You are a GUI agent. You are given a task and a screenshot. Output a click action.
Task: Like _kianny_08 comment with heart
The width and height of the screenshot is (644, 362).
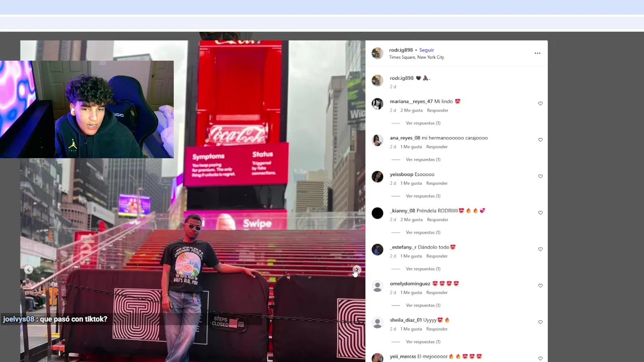(540, 213)
